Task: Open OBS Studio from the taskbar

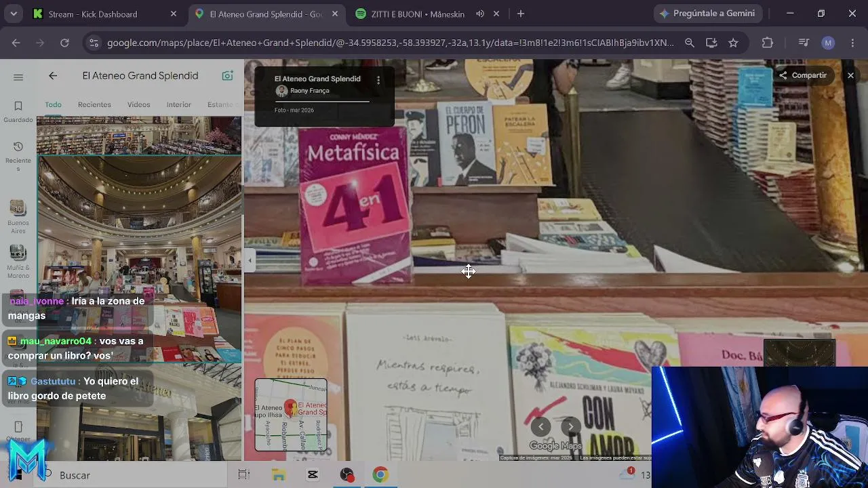Action: (347, 475)
